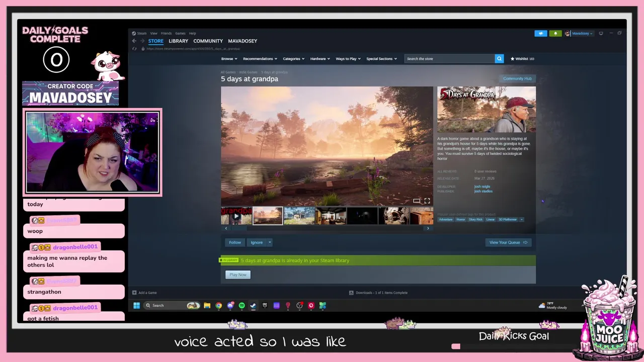
Task: Play the trailer video thumbnail
Action: click(x=236, y=216)
